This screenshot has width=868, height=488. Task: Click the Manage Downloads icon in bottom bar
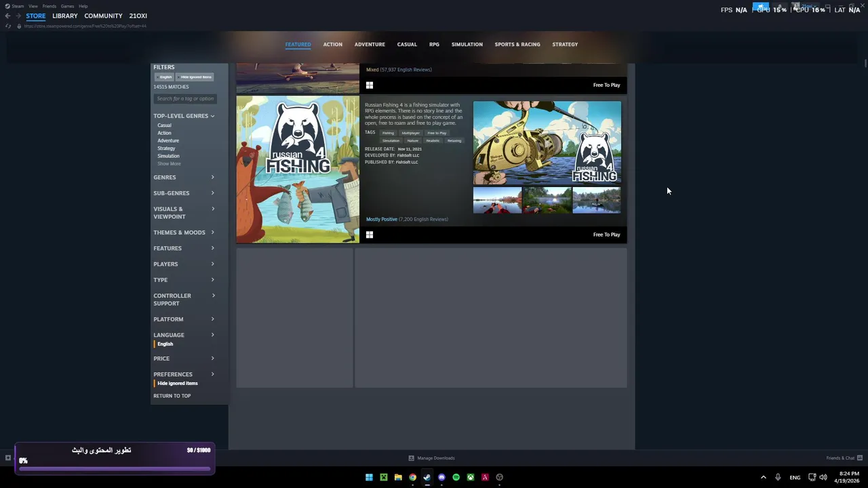click(x=411, y=458)
